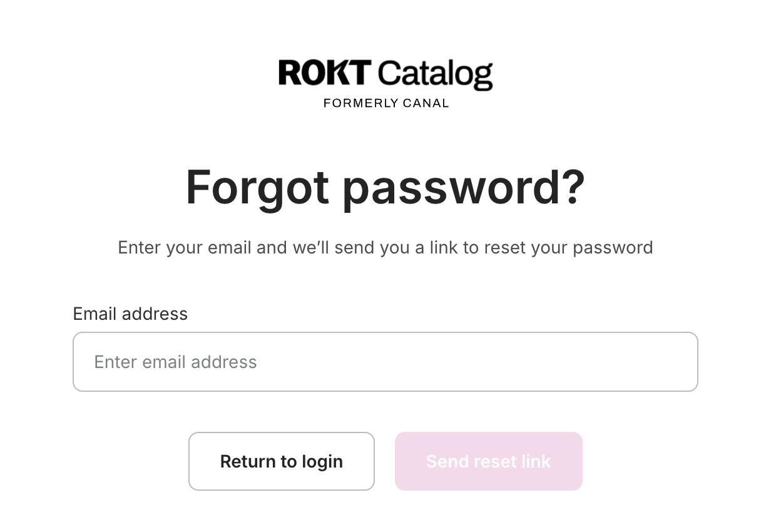This screenshot has height=532, width=771.
Task: Click the word password? in the heading
Action: click(x=464, y=188)
